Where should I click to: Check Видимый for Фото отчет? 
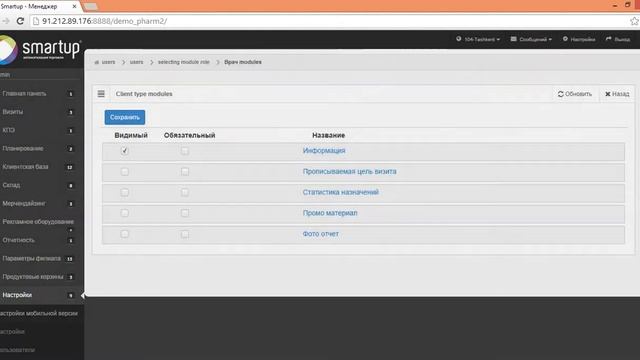[124, 234]
